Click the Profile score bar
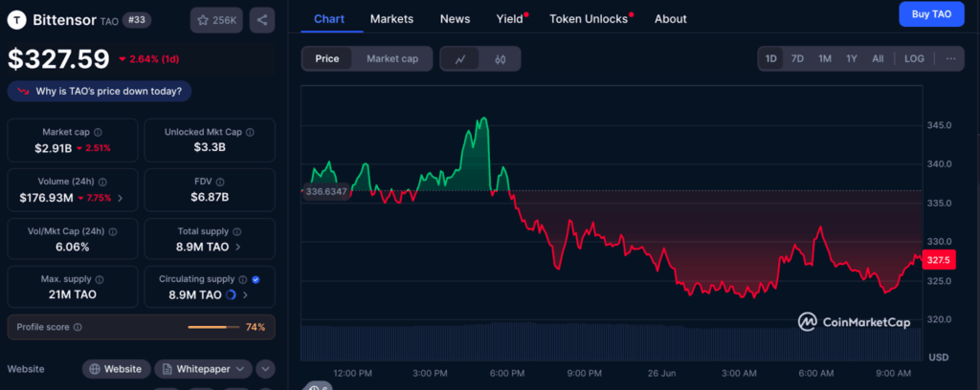 (x=213, y=327)
